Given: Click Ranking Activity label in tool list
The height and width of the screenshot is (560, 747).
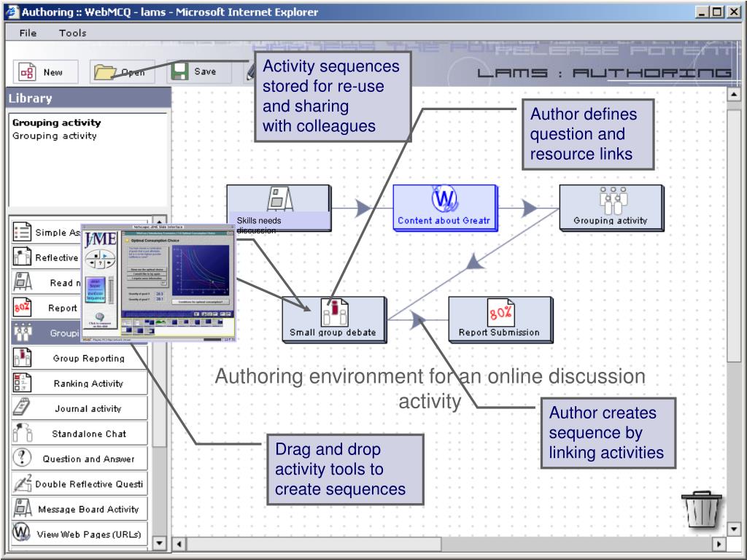Looking at the screenshot, I should click(x=88, y=384).
